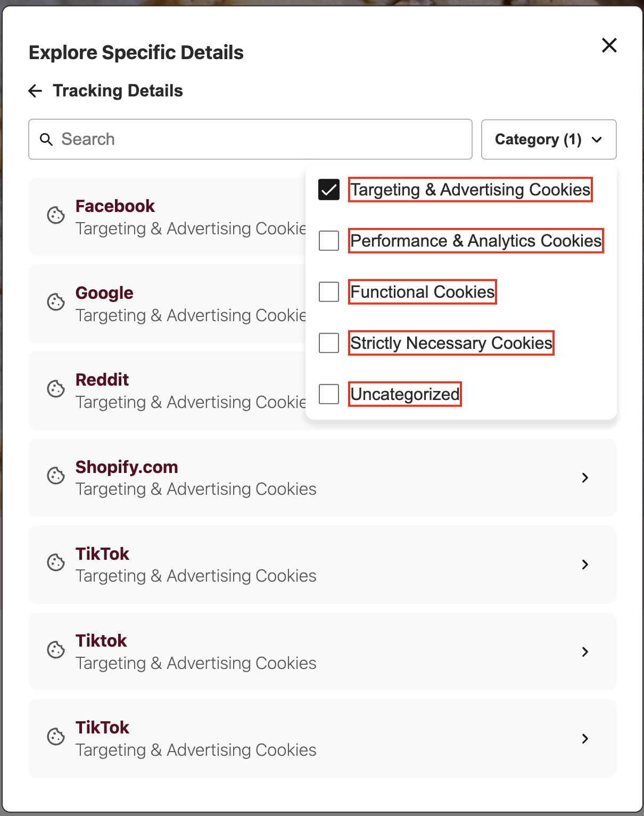Viewport: 644px width, 816px height.
Task: Expand details for the Tiktok row
Action: 585,652
